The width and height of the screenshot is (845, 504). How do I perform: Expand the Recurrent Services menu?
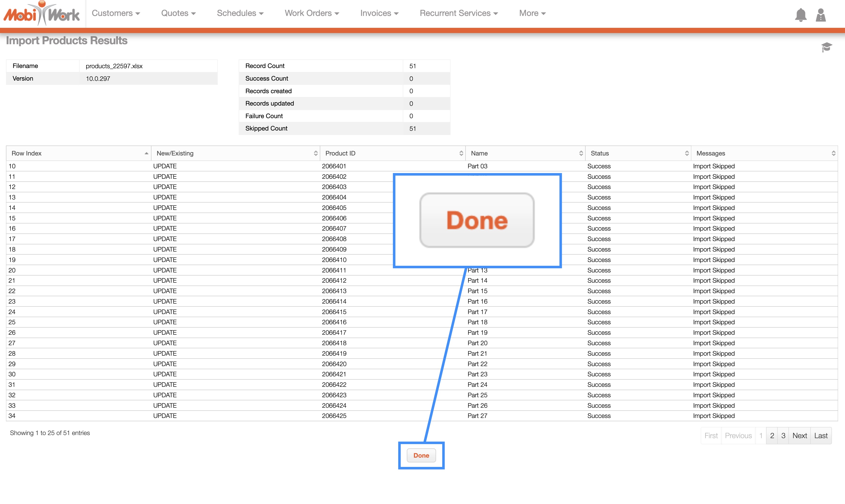coord(458,13)
